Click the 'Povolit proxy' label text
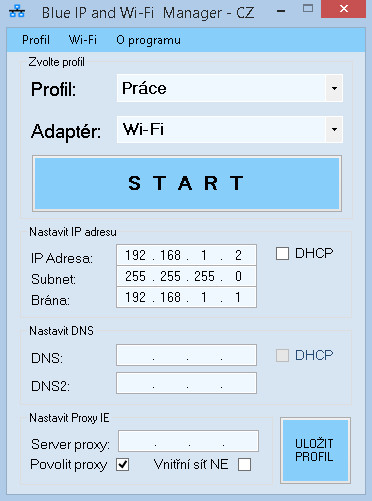The image size is (372, 501). (x=69, y=464)
